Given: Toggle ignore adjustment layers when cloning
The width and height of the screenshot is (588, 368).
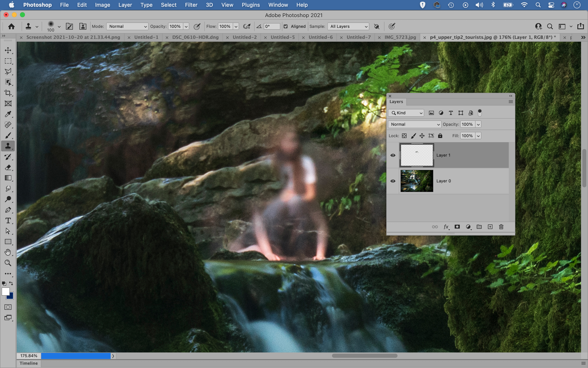Looking at the screenshot, I should pos(377,26).
